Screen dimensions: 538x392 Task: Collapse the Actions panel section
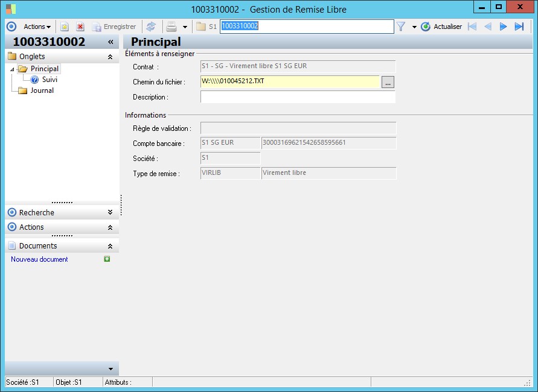click(x=110, y=227)
